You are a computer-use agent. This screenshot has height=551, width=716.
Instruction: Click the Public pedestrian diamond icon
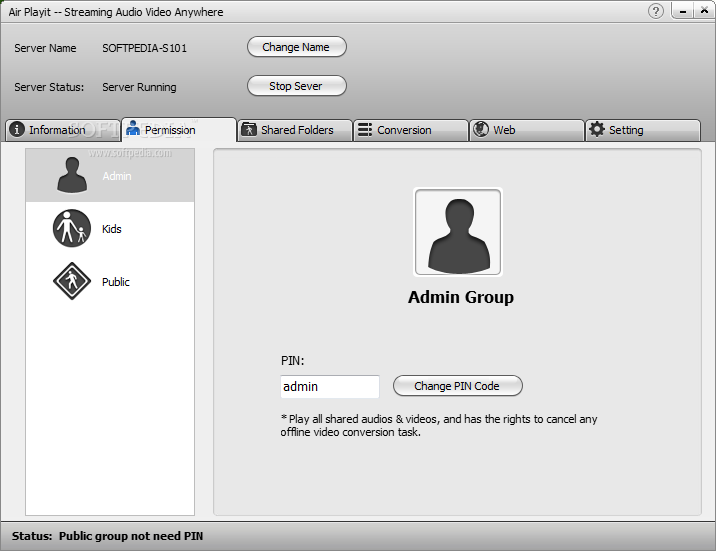coord(72,281)
